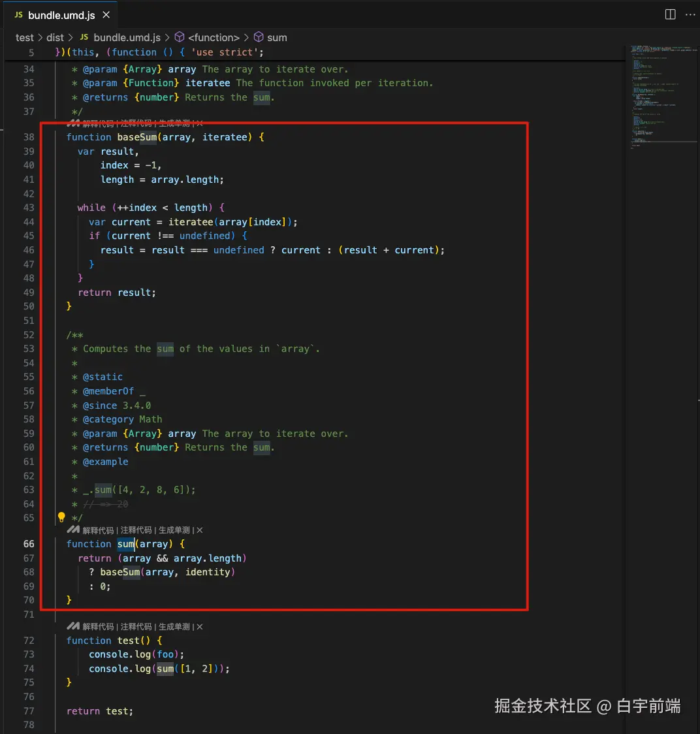Open the <function> breadcrumb symbol list
This screenshot has width=700, height=734.
click(207, 37)
